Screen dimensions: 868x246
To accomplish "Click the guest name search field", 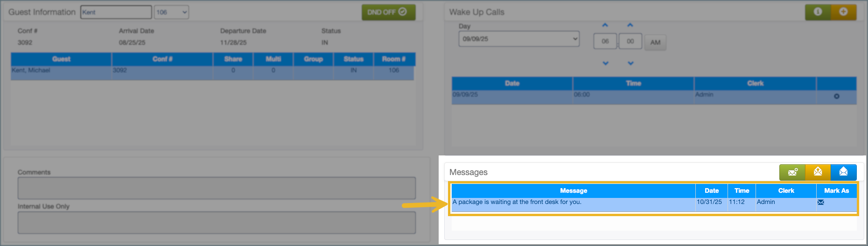I will point(116,12).
